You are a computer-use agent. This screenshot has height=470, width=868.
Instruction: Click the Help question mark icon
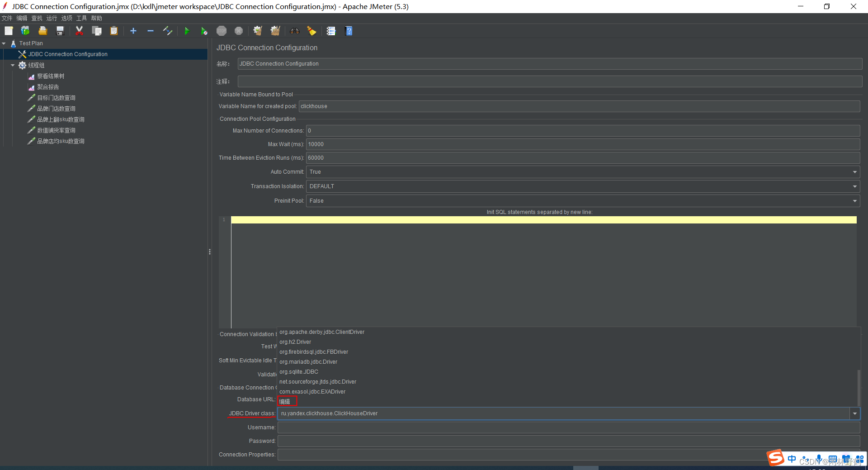click(349, 31)
